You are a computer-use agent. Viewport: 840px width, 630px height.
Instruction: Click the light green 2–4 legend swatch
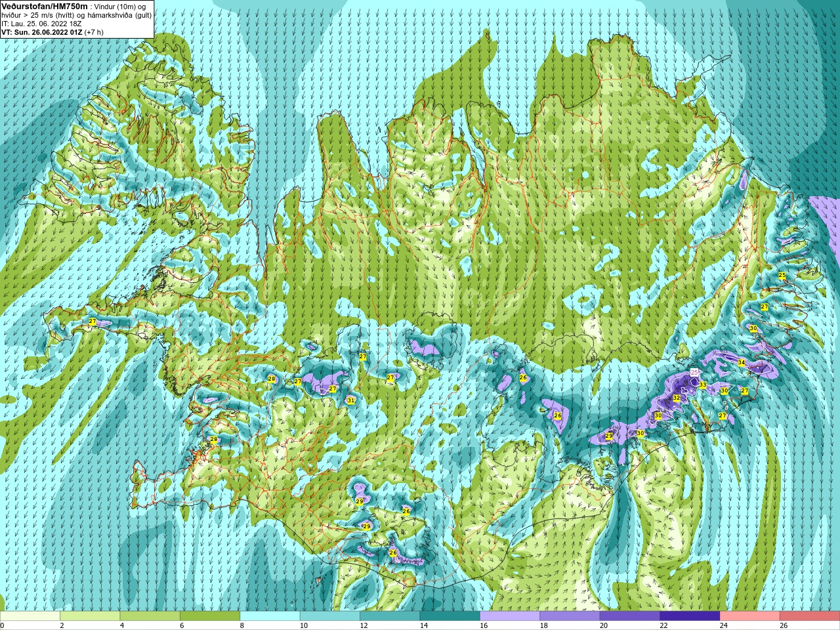(91, 616)
